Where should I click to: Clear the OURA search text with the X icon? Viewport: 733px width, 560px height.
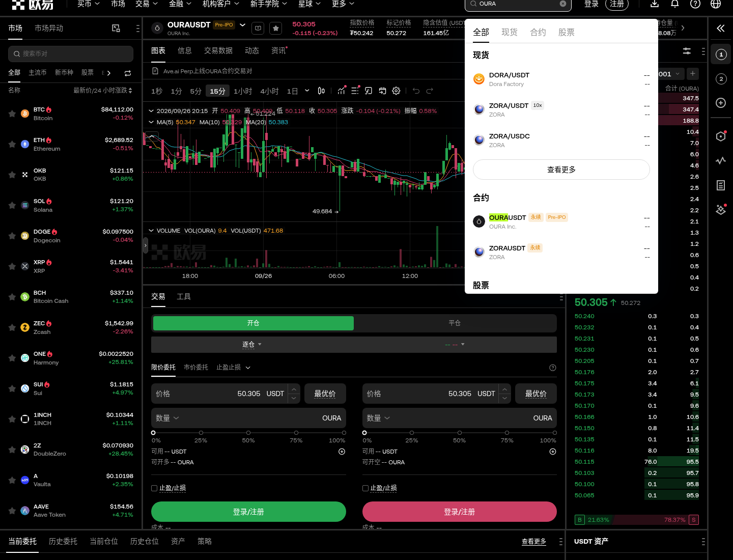tap(563, 4)
